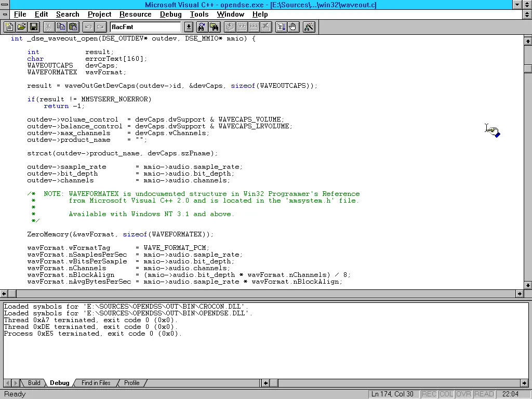This screenshot has width=532, height=399.
Task: Open the Edit menu
Action: click(41, 14)
